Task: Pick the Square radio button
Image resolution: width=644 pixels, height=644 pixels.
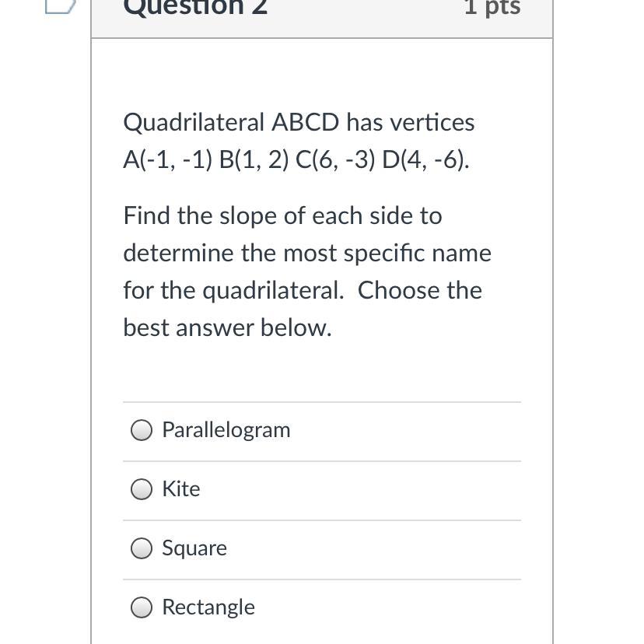Action: click(x=142, y=548)
